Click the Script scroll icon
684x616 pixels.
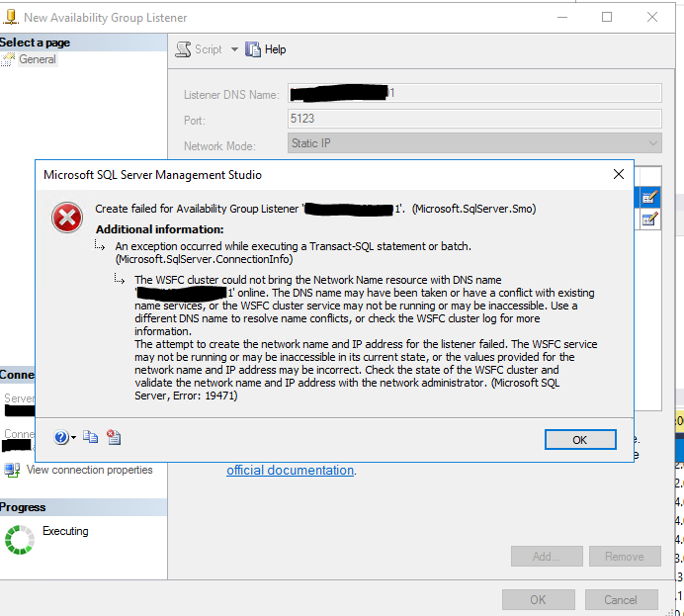coord(183,49)
